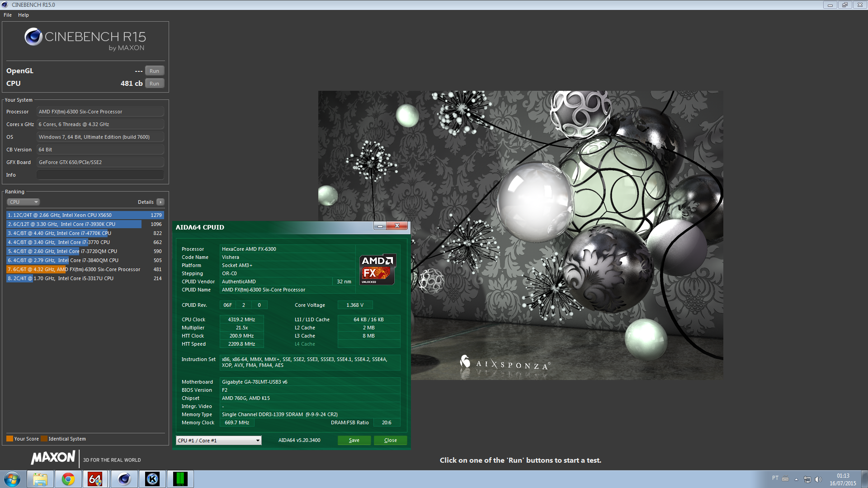Click the keyboard icon in system tray
Image resolution: width=868 pixels, height=488 pixels.
pos(785,479)
